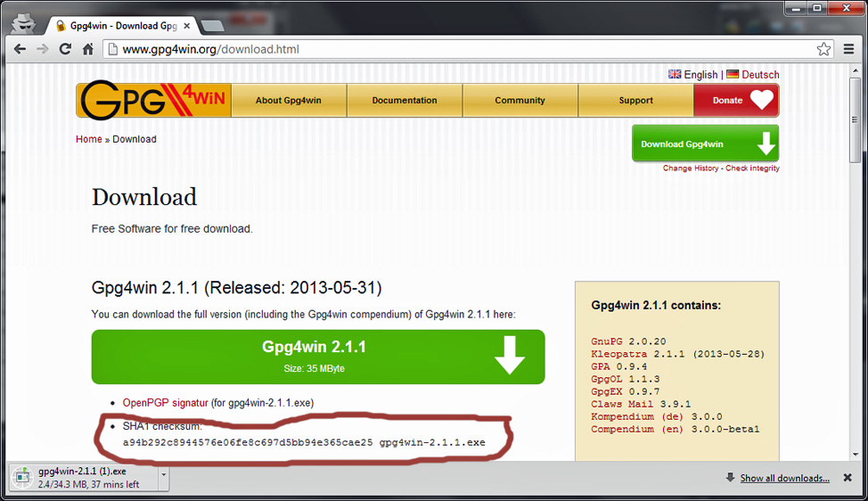868x501 pixels.
Task: Click the Gpg4win logo
Action: 153,100
